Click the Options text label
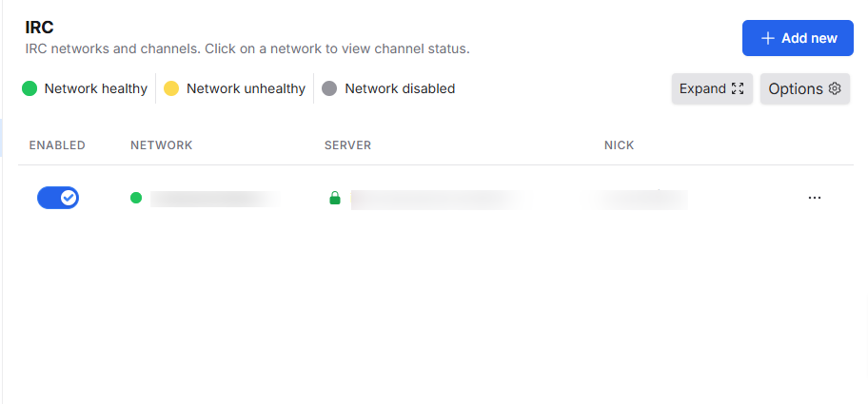Screen dimensions: 868x404 796,89
